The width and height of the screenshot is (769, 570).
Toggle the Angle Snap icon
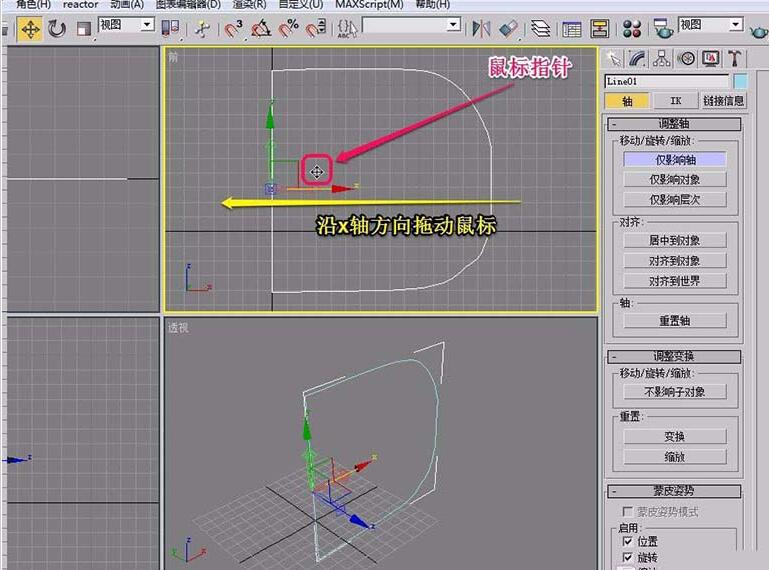[x=261, y=29]
